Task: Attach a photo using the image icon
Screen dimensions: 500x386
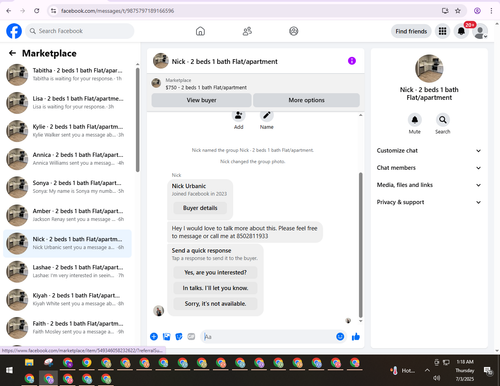Action: pyautogui.click(x=166, y=337)
